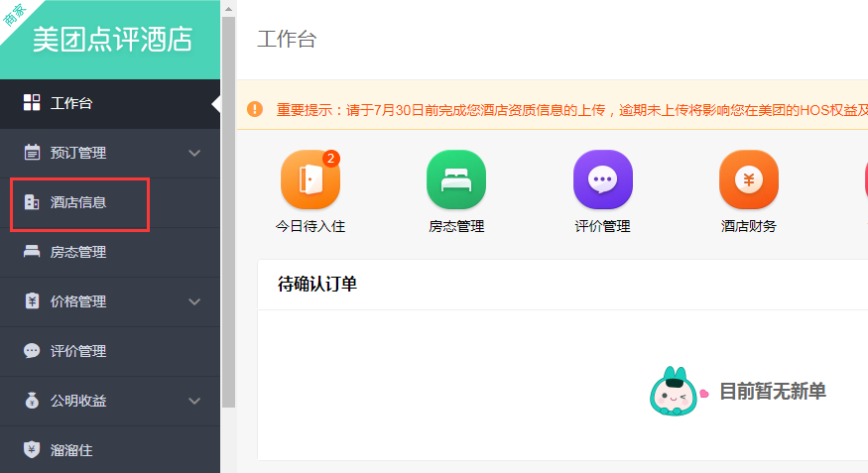The width and height of the screenshot is (868, 473).
Task: Select 预订管理 menu label
Action: [x=78, y=153]
